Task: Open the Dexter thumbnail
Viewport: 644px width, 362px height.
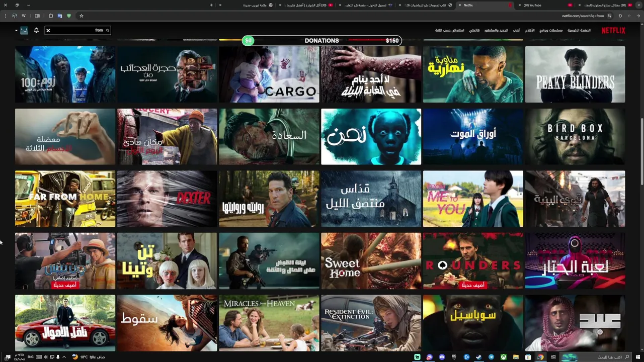Action: pyautogui.click(x=167, y=199)
